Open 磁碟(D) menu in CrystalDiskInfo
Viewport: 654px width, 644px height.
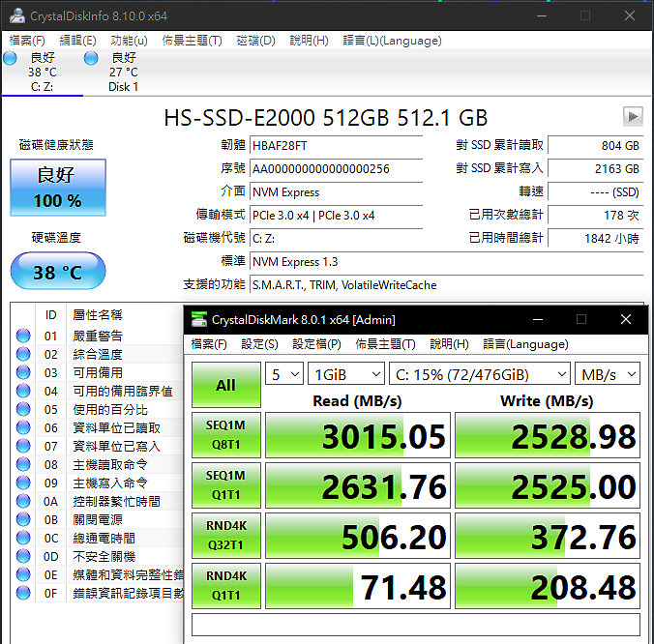pos(255,41)
